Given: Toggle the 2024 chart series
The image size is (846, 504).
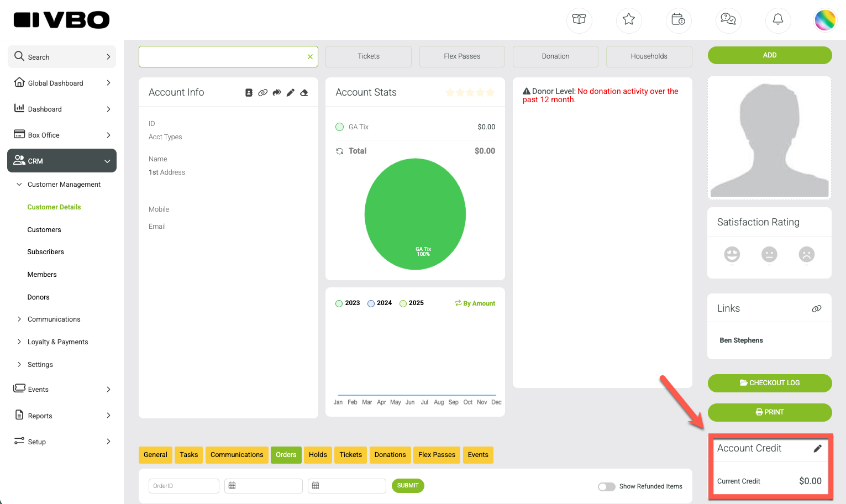Looking at the screenshot, I should [x=380, y=303].
